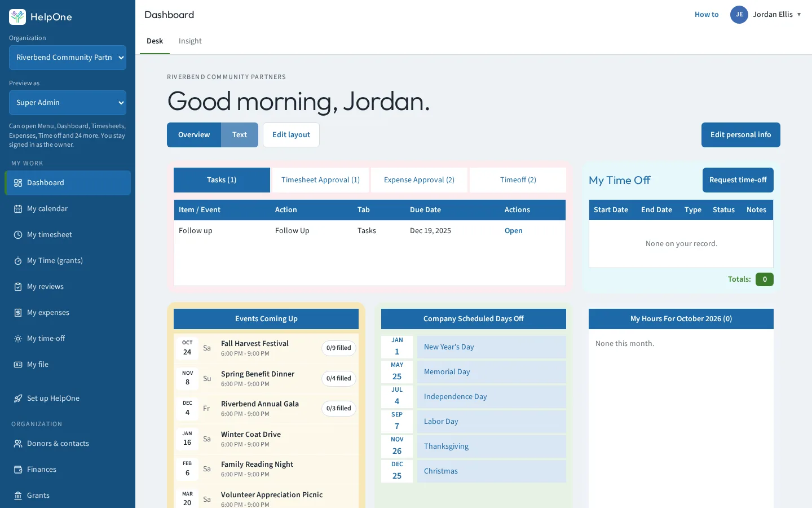Click the Totals 0 green badge

tap(765, 279)
